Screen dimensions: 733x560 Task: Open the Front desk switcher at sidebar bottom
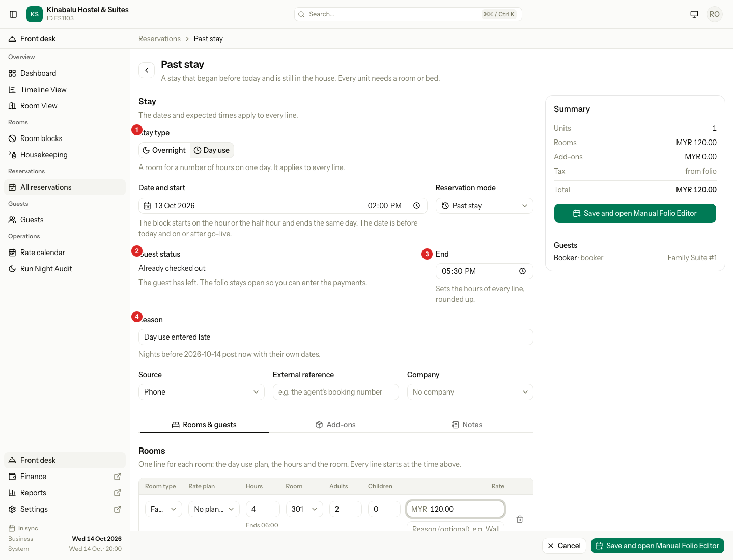pos(65,460)
